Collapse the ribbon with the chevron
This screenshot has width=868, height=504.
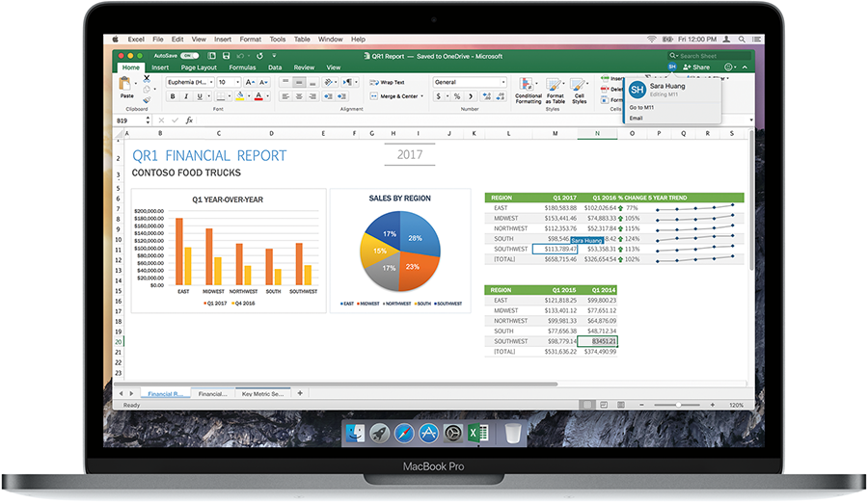pyautogui.click(x=745, y=66)
